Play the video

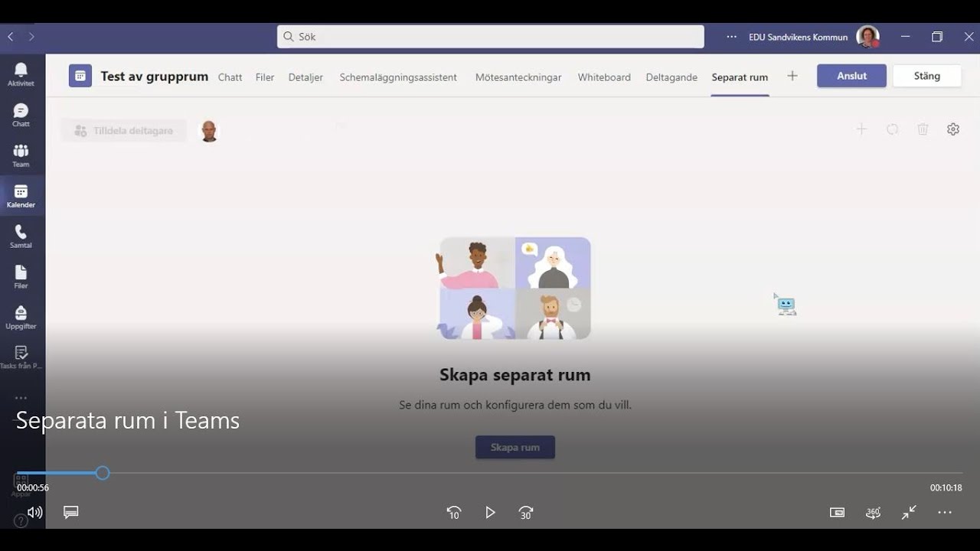click(x=490, y=513)
